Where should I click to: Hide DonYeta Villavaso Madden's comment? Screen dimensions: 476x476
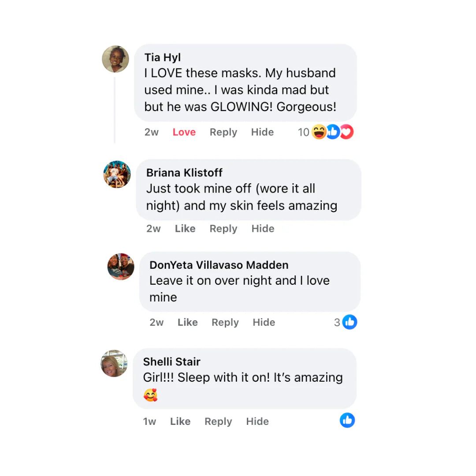264,322
